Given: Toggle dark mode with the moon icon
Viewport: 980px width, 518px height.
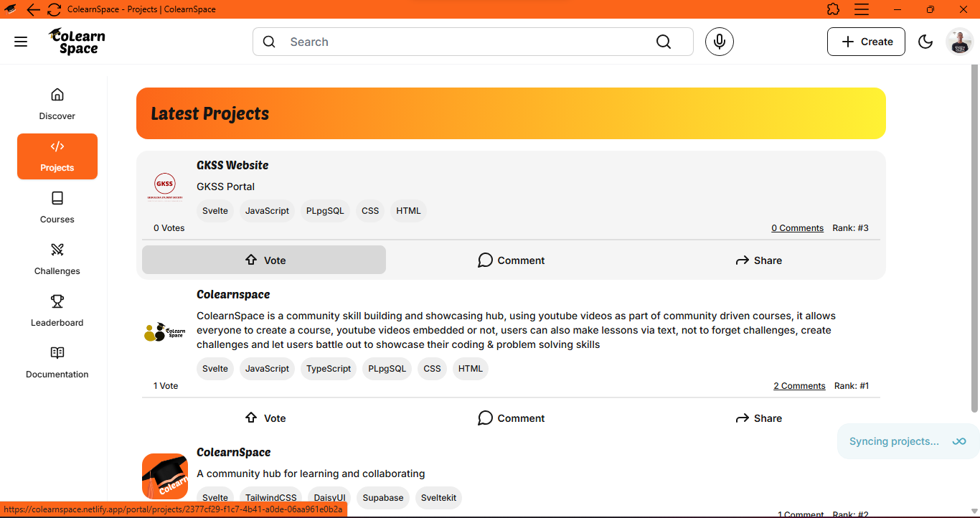Looking at the screenshot, I should pyautogui.click(x=925, y=42).
